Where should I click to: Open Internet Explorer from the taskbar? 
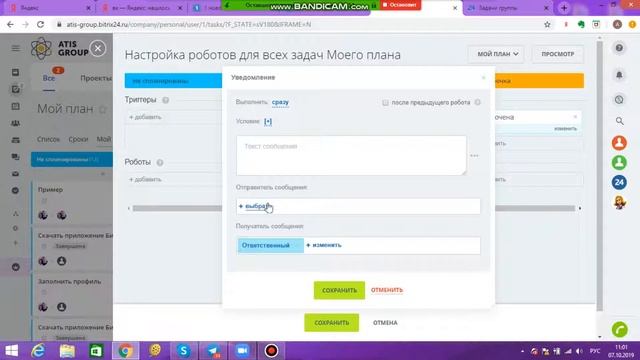click(x=38, y=351)
